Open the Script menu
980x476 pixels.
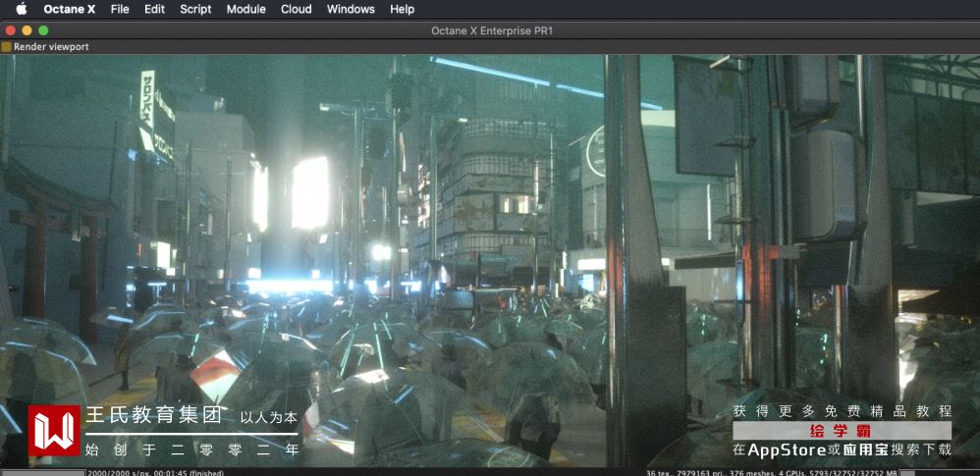tap(195, 10)
